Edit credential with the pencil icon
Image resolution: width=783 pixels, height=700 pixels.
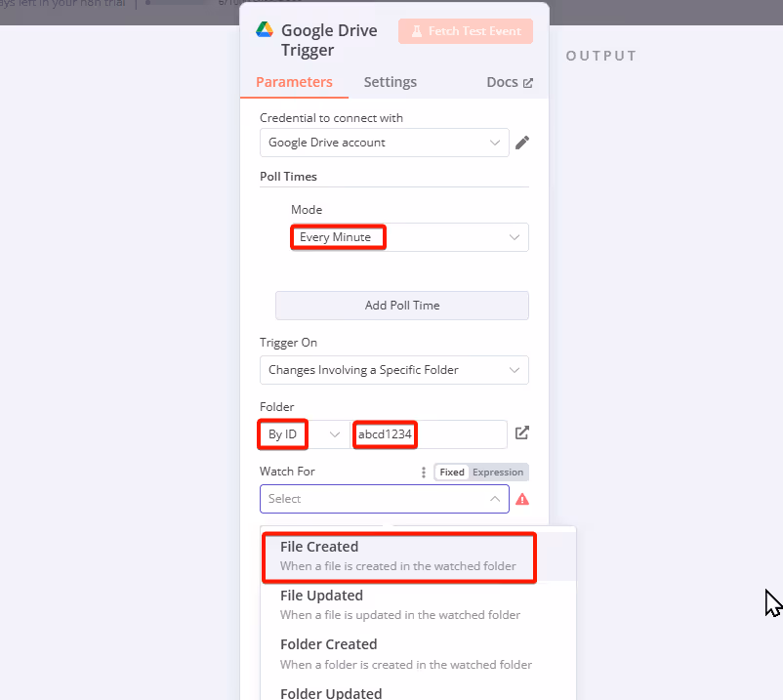click(x=522, y=143)
